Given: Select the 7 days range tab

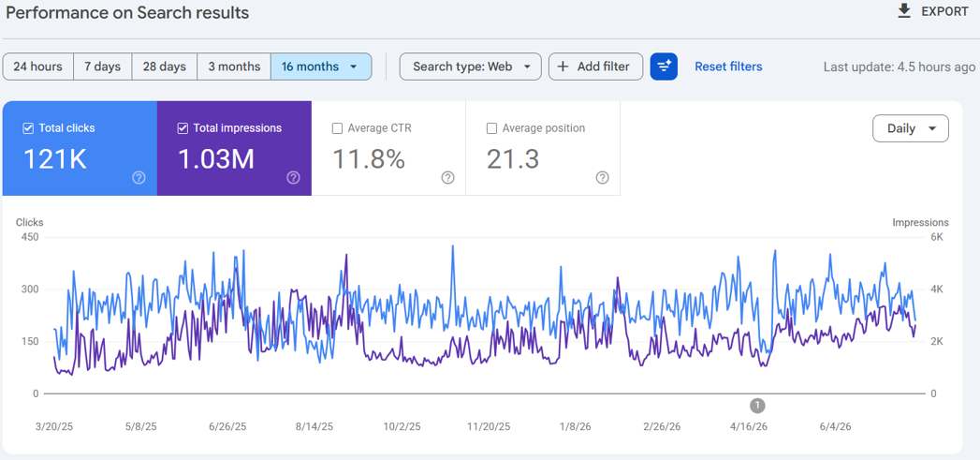Looking at the screenshot, I should pos(103,67).
